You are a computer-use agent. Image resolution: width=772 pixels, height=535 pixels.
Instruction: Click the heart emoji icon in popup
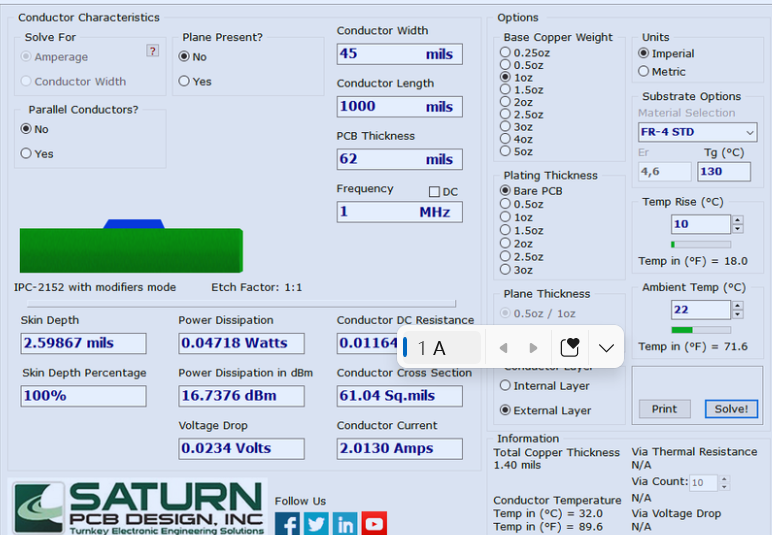click(x=570, y=348)
